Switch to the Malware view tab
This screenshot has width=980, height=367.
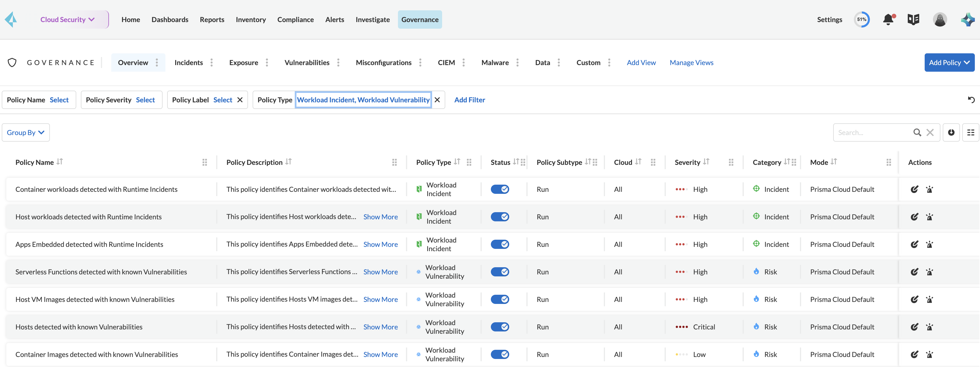(495, 63)
